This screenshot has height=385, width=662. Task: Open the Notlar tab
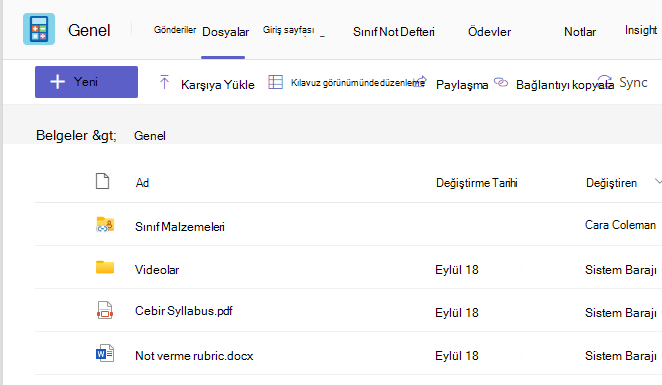tap(580, 32)
